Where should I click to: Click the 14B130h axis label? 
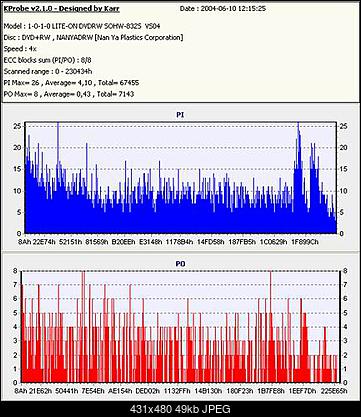(x=208, y=391)
